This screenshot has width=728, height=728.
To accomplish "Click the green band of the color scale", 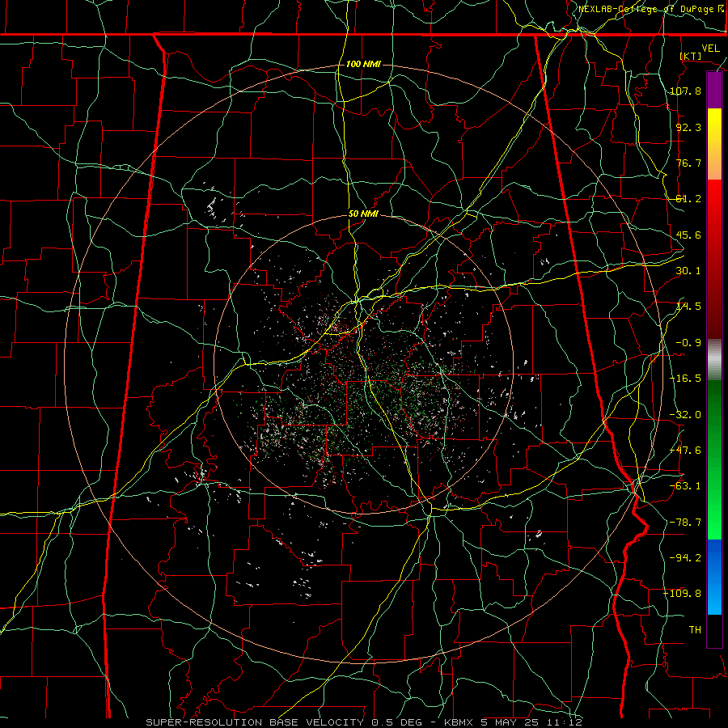I will [714, 459].
